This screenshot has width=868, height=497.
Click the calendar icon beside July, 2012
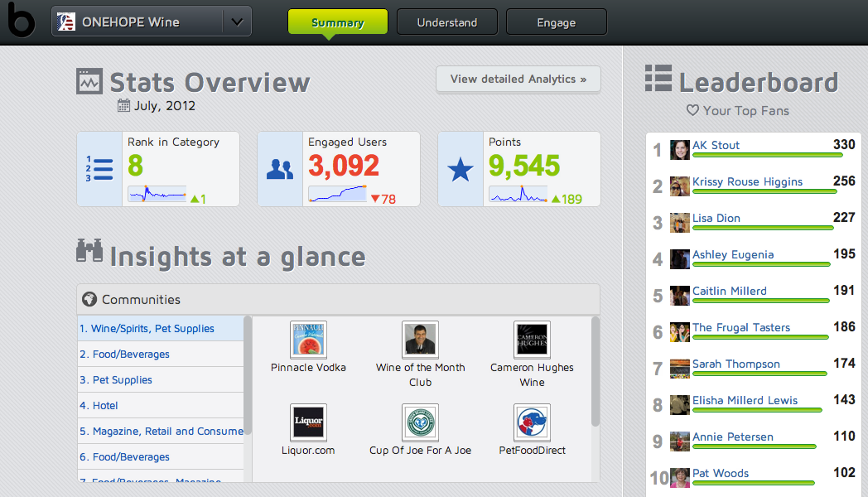pos(123,106)
